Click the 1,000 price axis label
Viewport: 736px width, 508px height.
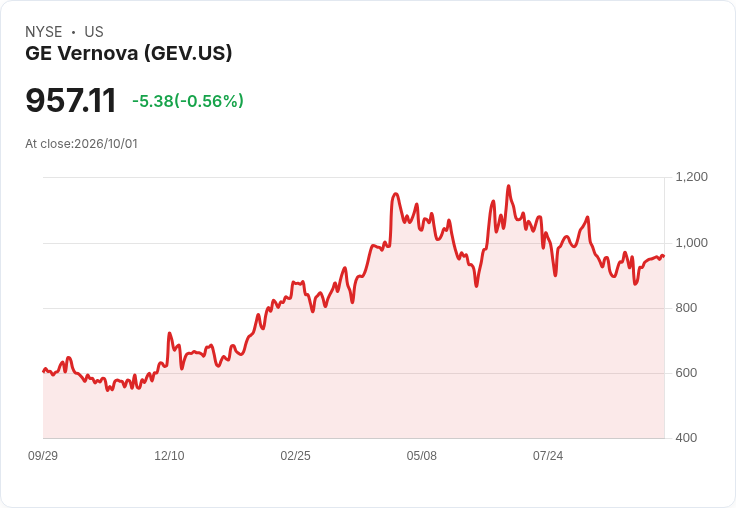coord(691,243)
